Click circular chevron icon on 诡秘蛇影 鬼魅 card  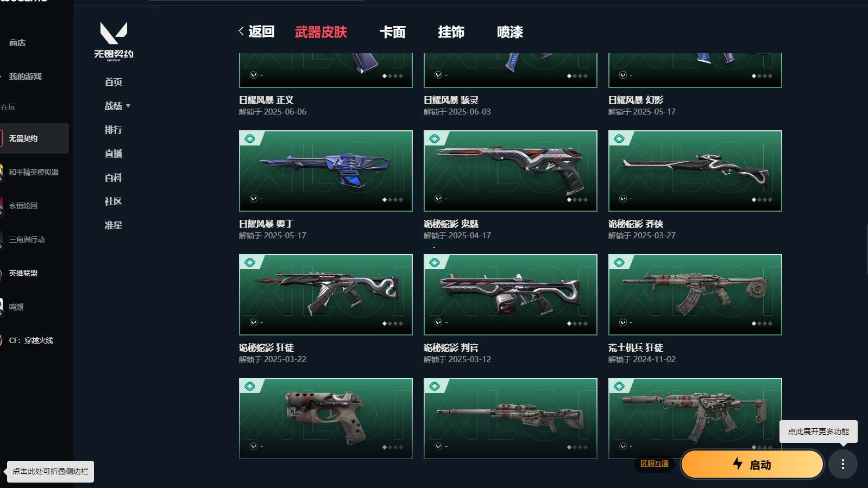(438, 199)
